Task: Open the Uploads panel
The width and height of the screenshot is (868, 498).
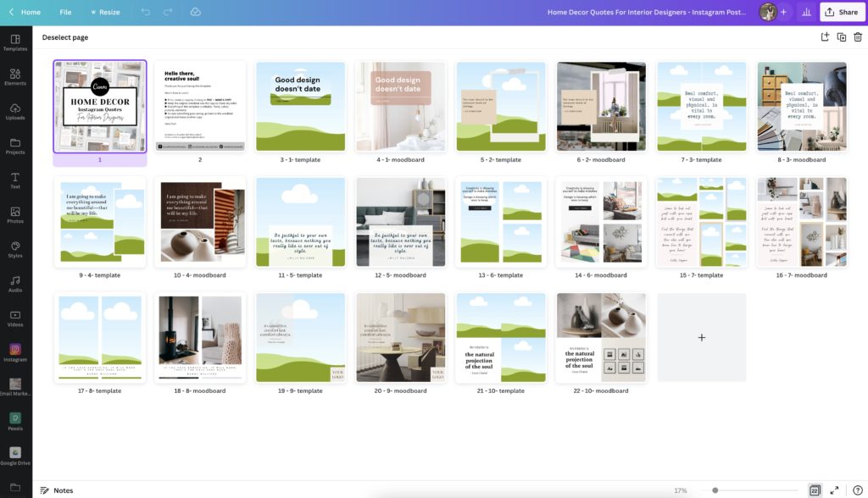Action: tap(15, 111)
